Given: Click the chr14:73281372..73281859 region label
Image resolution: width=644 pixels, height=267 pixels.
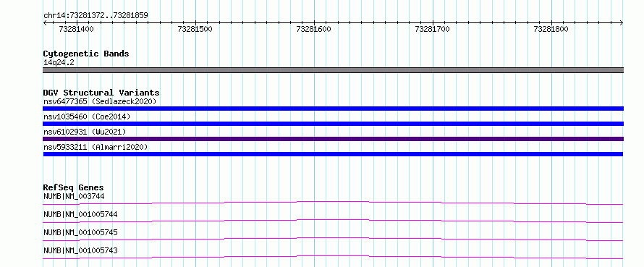Looking at the screenshot, I should [96, 16].
